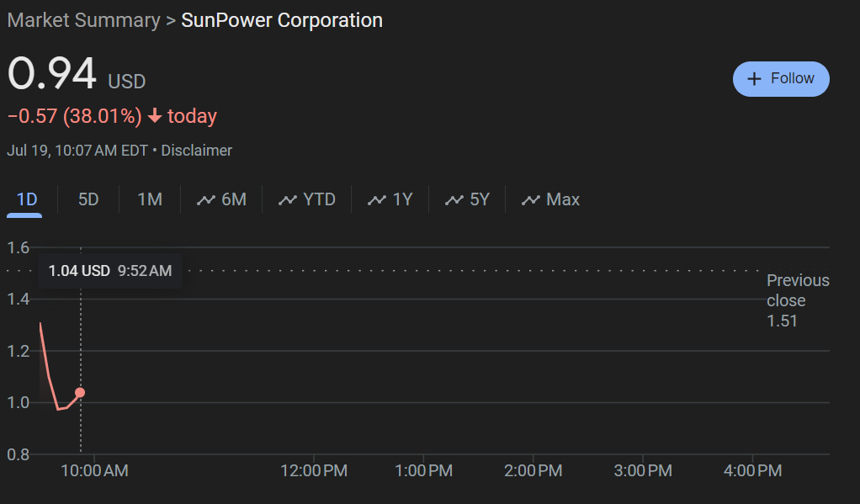Image resolution: width=860 pixels, height=504 pixels.
Task: Click the 10:00 AM axis label
Action: coord(94,470)
